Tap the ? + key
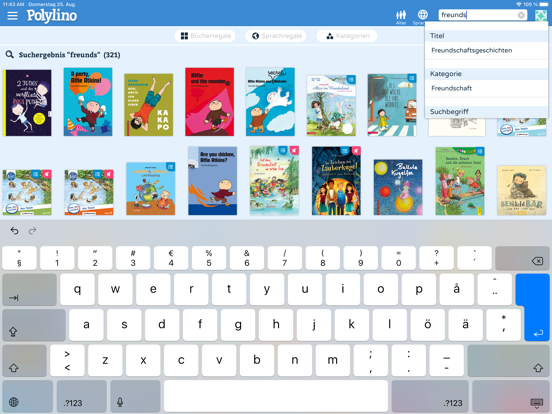 (x=436, y=258)
